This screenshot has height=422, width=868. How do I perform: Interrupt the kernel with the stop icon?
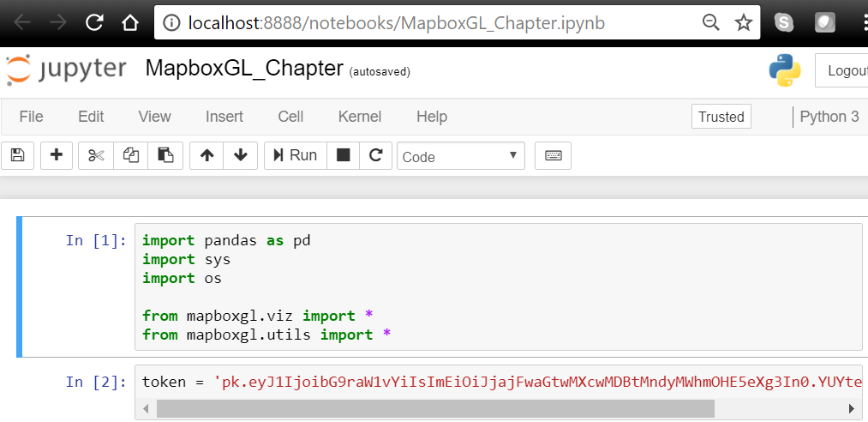pos(344,155)
